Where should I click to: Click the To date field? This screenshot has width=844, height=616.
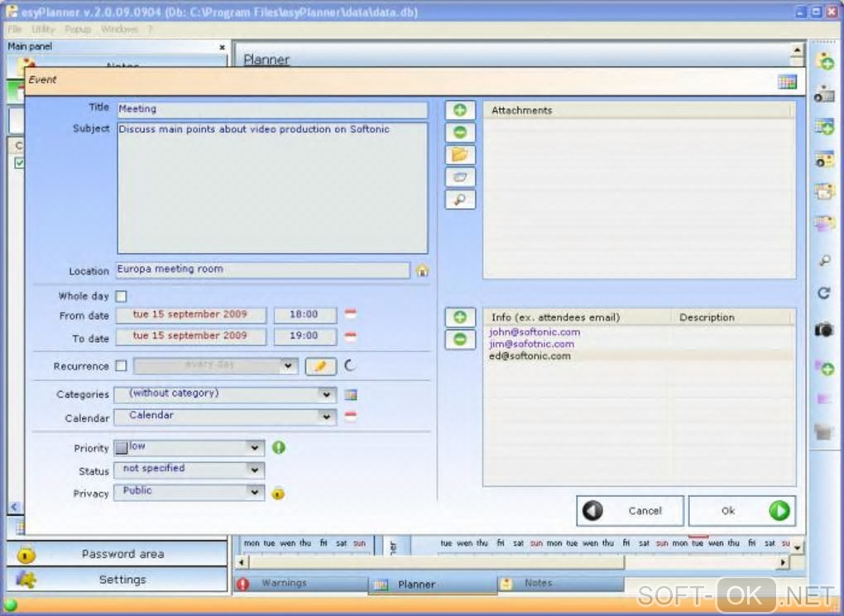coord(190,337)
